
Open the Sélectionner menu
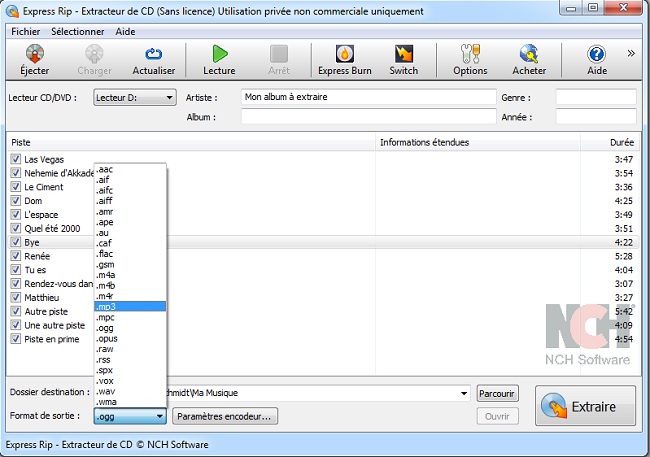pyautogui.click(x=78, y=32)
